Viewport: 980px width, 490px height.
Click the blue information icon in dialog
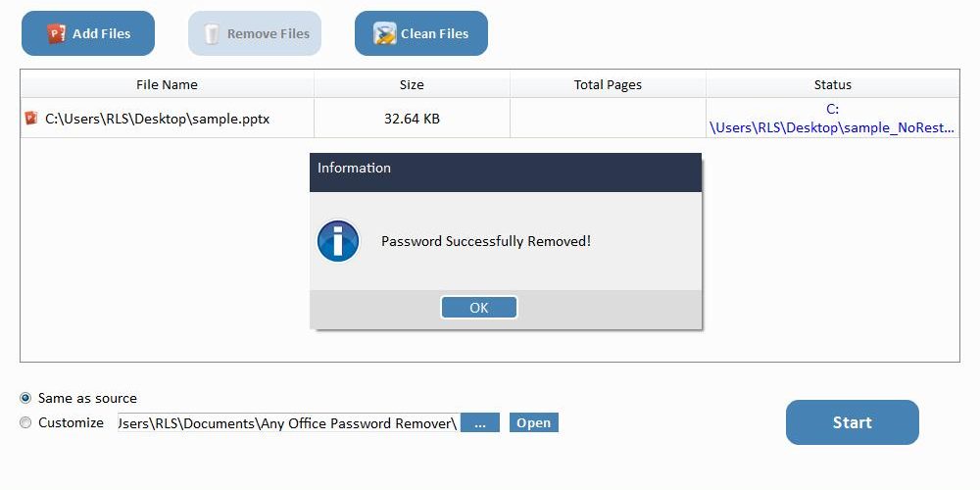(338, 241)
